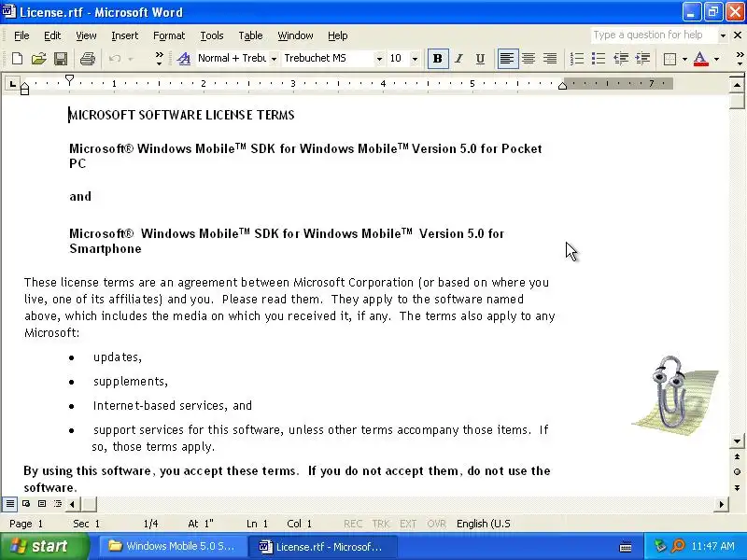Image resolution: width=747 pixels, height=560 pixels.
Task: Click Next Page double-arrow button
Action: pos(737,487)
